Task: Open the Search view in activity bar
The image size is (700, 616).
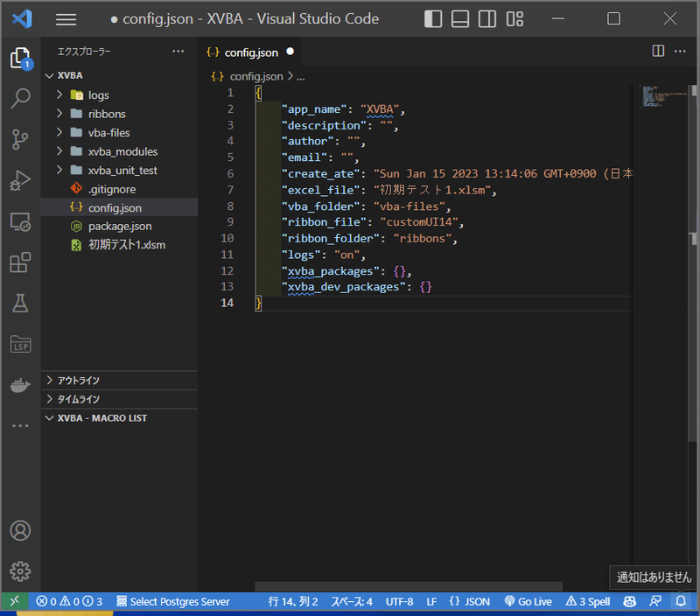Action: click(x=20, y=98)
